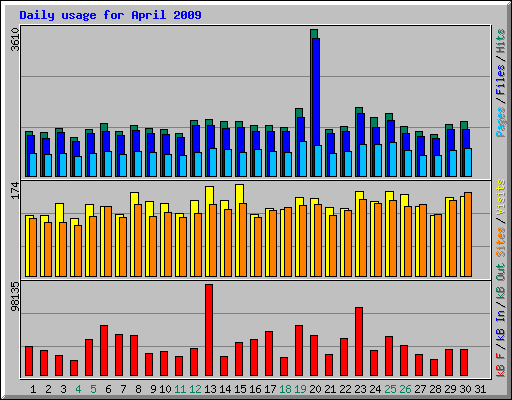Click day label 28 on x-axis
The height and width of the screenshot is (400, 512).
[435, 389]
